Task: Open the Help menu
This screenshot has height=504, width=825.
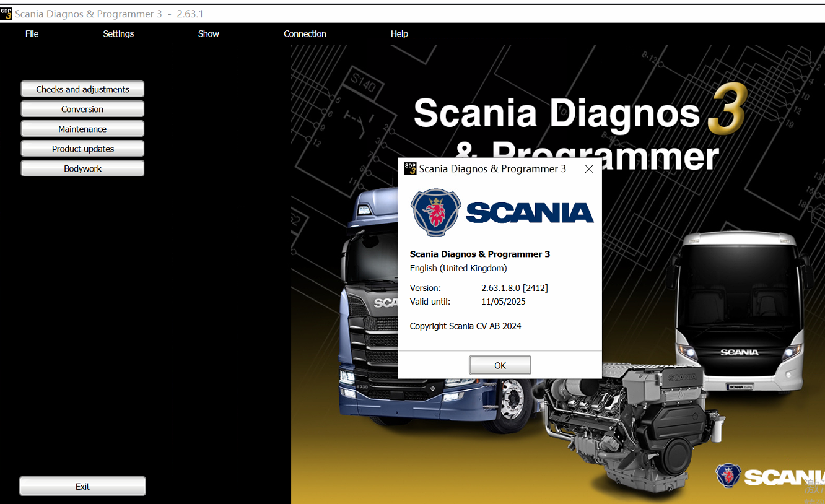Action: pyautogui.click(x=399, y=33)
